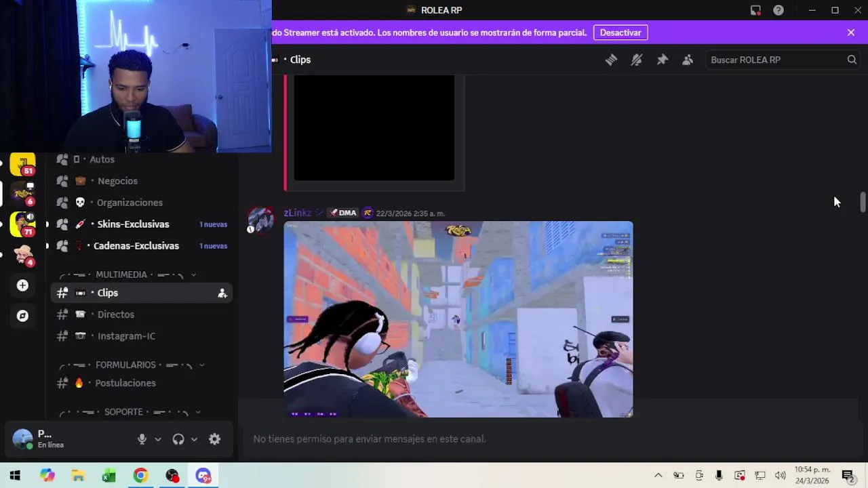Show hidden system tray icons
868x488 pixels.
click(x=658, y=476)
